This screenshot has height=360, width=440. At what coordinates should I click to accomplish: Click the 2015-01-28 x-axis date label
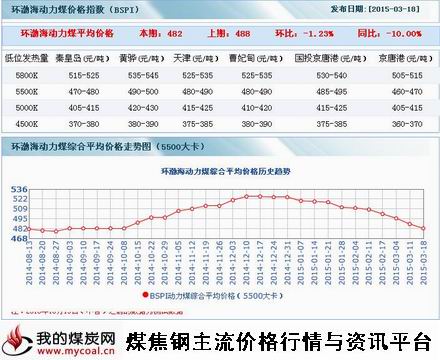[x=342, y=263]
